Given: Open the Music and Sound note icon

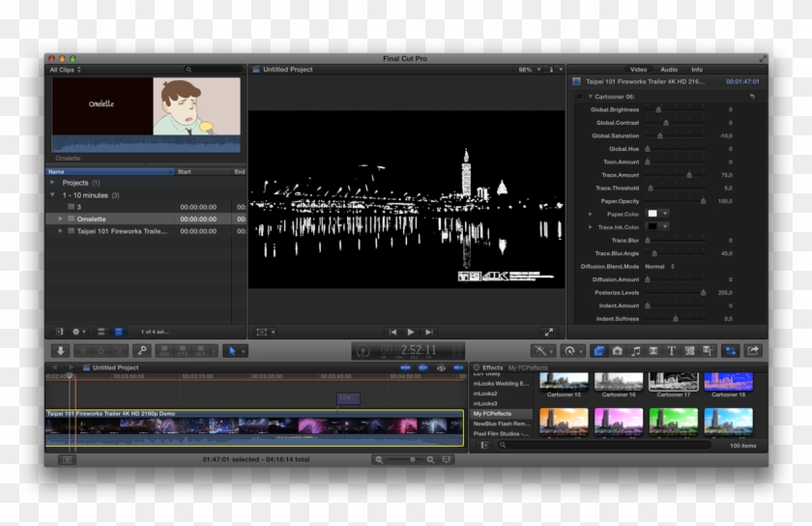Looking at the screenshot, I should 635,351.
